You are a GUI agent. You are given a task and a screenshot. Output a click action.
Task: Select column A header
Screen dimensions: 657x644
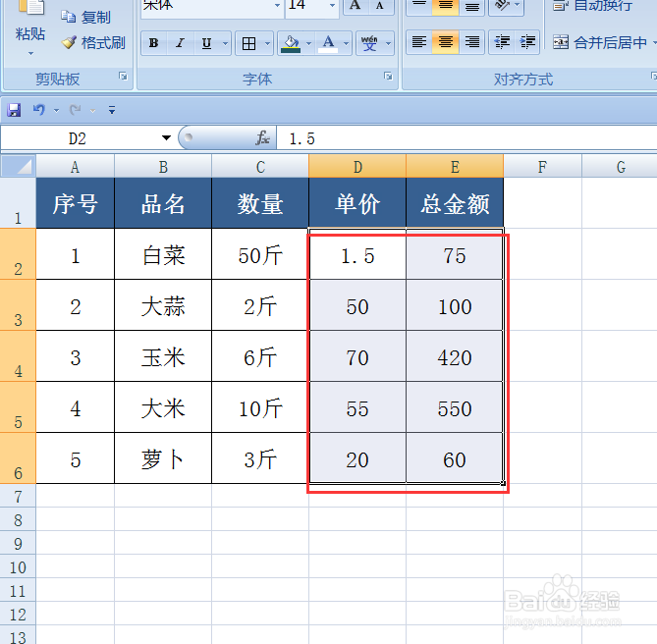pos(75,167)
